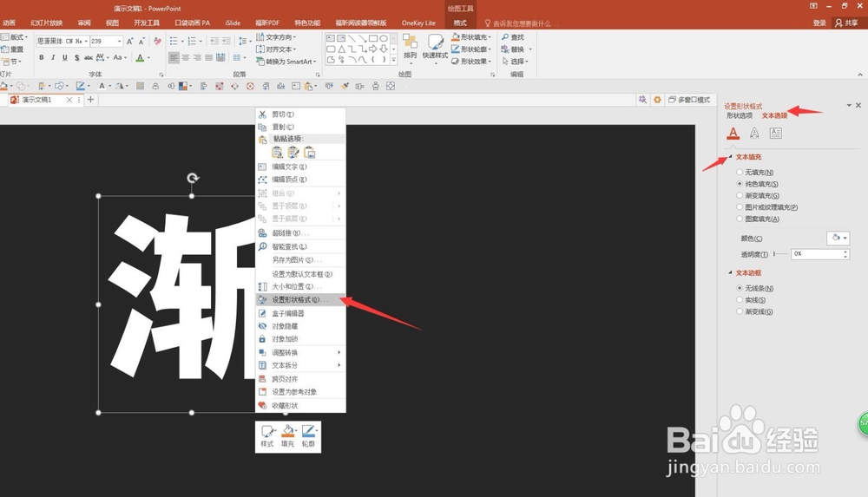Click Find (查找) in editing group

click(x=513, y=37)
